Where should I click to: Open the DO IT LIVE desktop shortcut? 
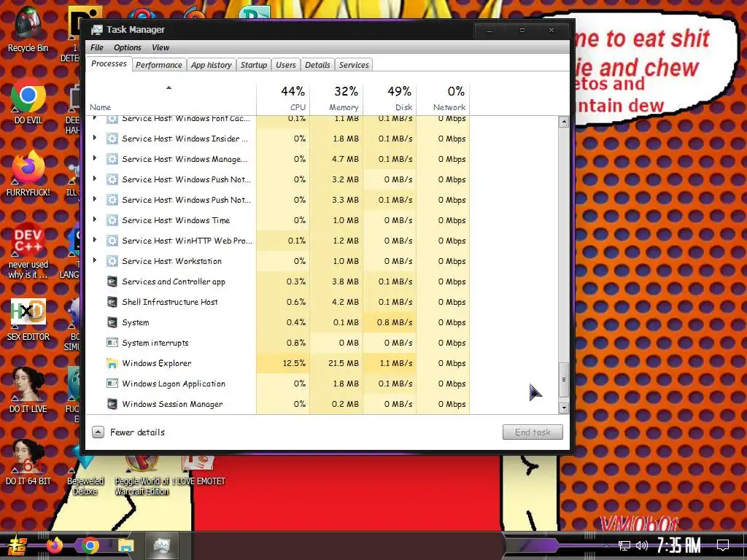click(x=28, y=391)
